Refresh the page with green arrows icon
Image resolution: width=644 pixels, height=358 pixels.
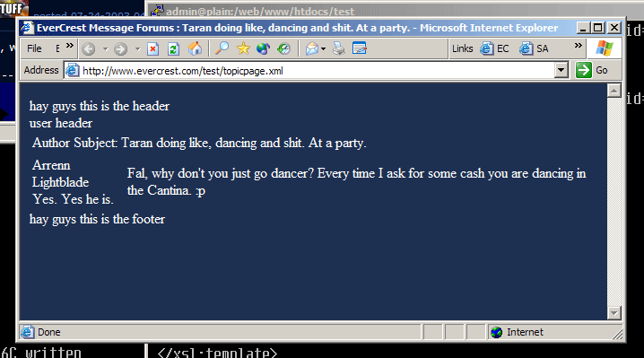coord(173,49)
